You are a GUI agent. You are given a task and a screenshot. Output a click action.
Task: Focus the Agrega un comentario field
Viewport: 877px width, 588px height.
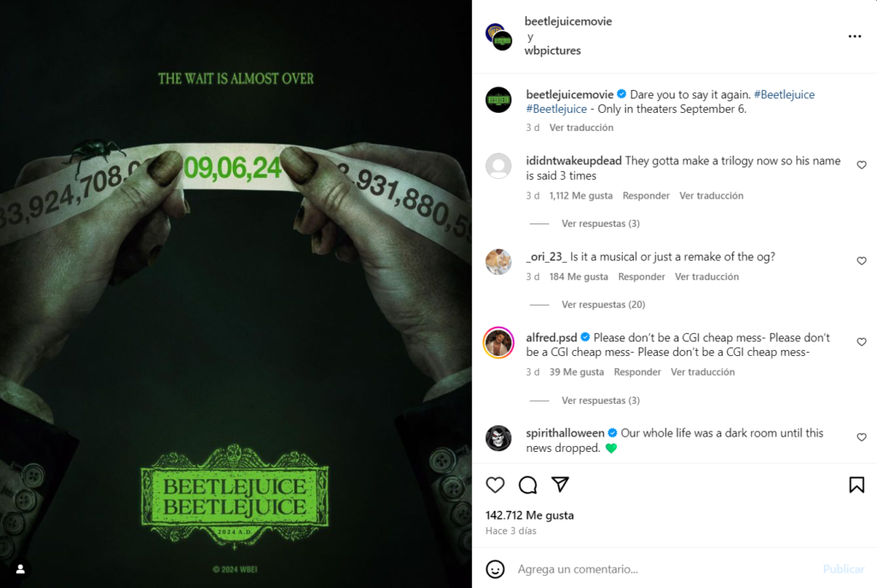pos(665,569)
